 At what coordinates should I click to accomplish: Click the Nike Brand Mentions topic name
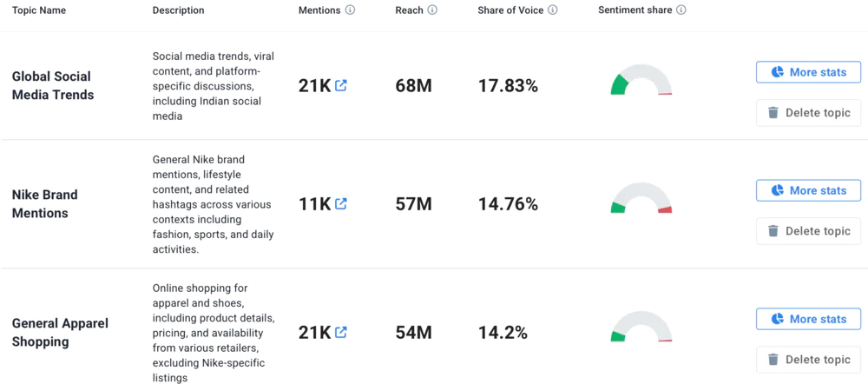[x=45, y=204]
